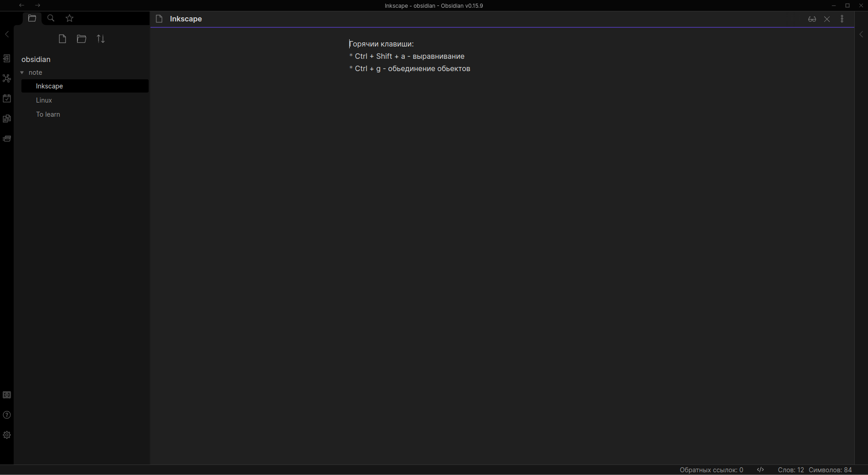Switch to the search tab
868x475 pixels.
(x=51, y=18)
